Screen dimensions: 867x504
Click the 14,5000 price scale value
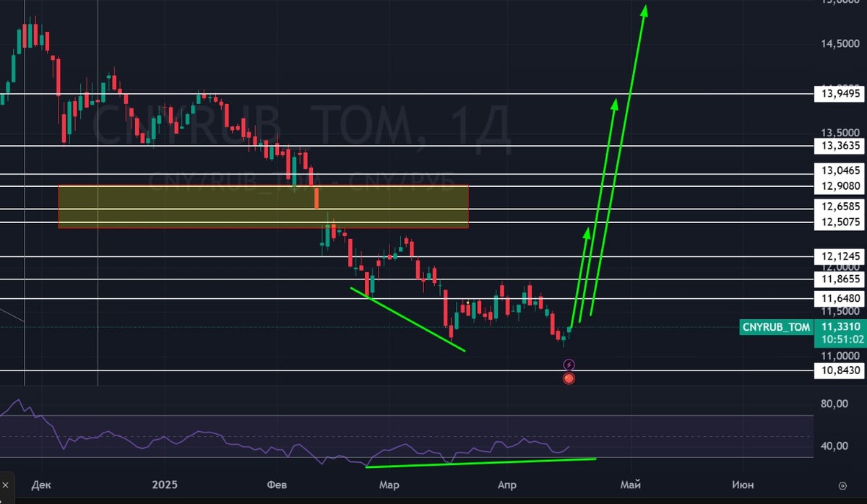(x=840, y=44)
